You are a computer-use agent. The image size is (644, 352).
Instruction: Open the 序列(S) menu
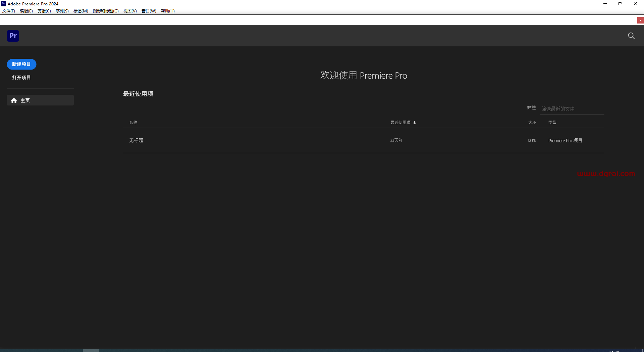pyautogui.click(x=62, y=11)
